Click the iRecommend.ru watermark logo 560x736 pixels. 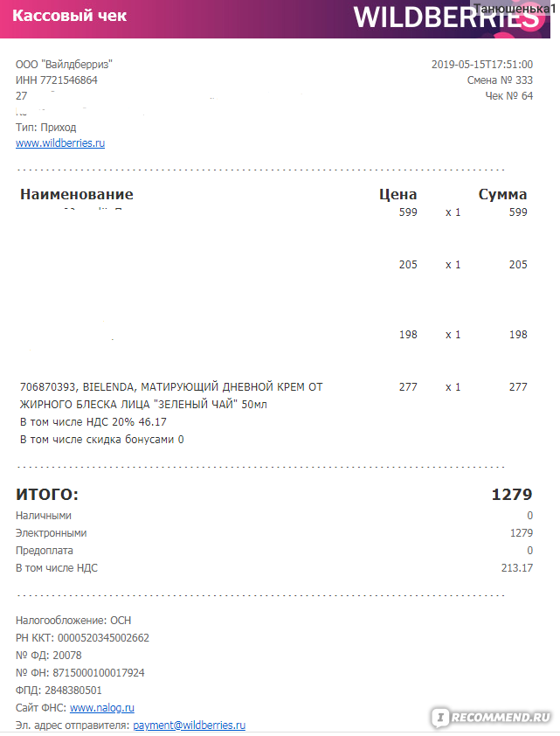point(491,718)
